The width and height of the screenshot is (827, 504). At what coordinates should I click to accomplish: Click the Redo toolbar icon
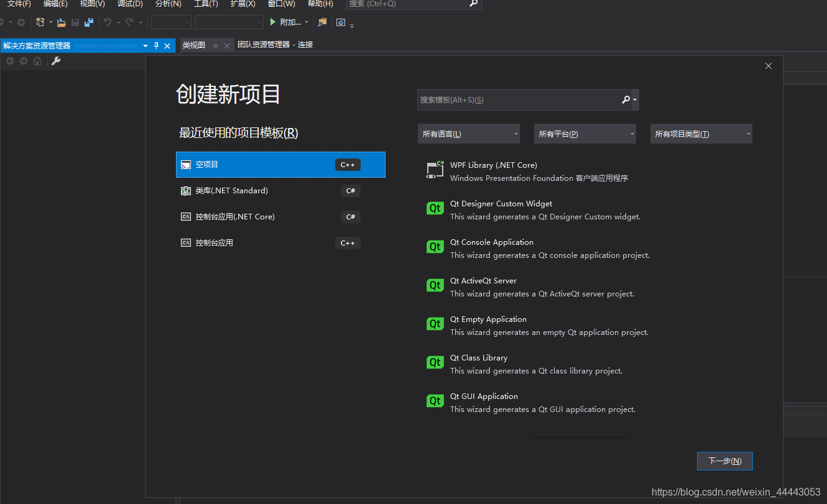pyautogui.click(x=131, y=22)
